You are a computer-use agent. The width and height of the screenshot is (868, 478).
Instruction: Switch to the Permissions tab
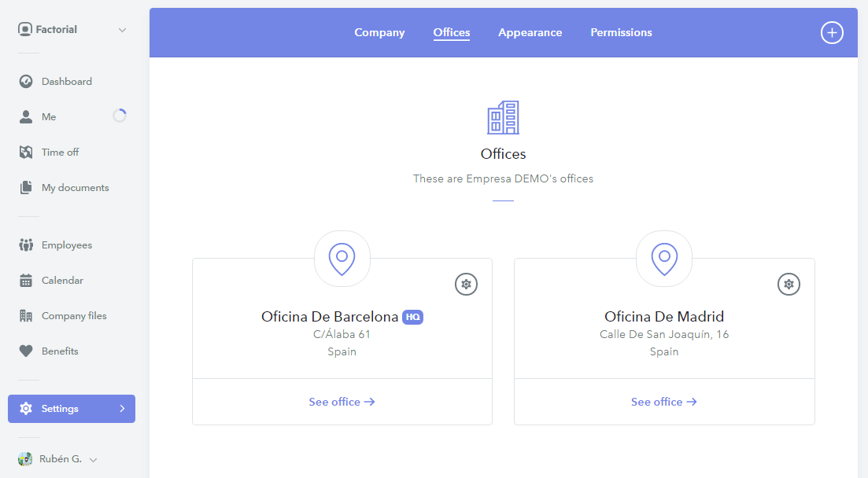point(621,33)
